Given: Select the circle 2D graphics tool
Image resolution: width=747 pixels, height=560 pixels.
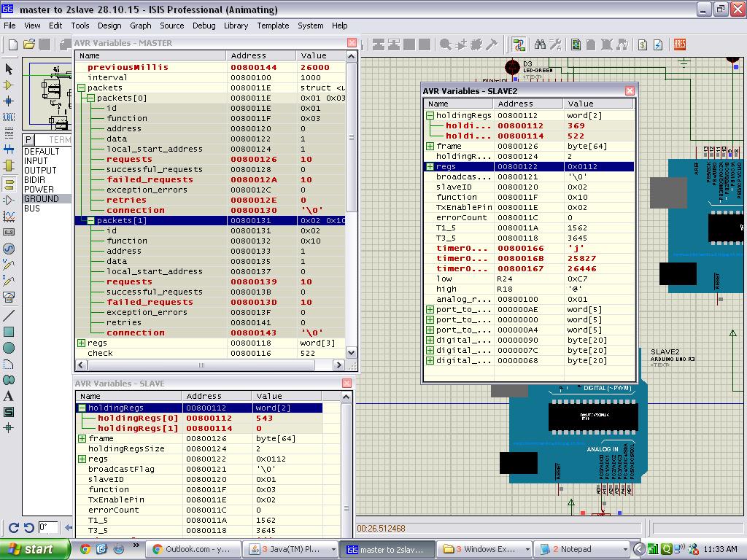Looking at the screenshot, I should pos(9,348).
